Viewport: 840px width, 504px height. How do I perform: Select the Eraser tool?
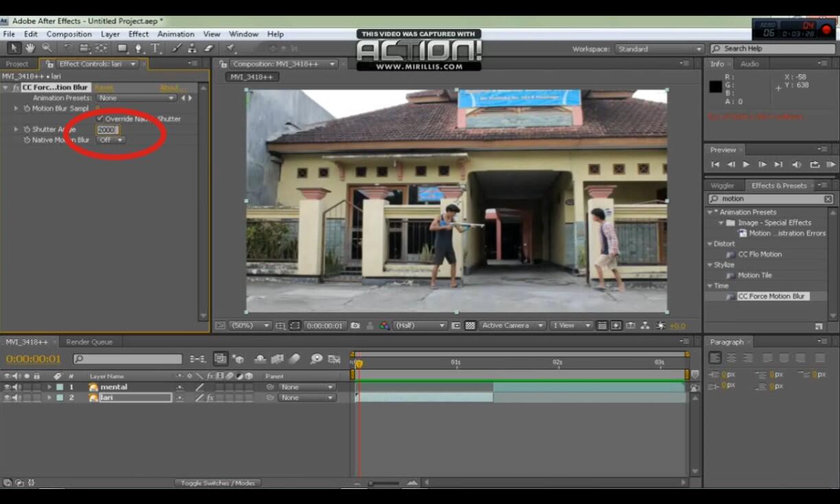tap(209, 48)
